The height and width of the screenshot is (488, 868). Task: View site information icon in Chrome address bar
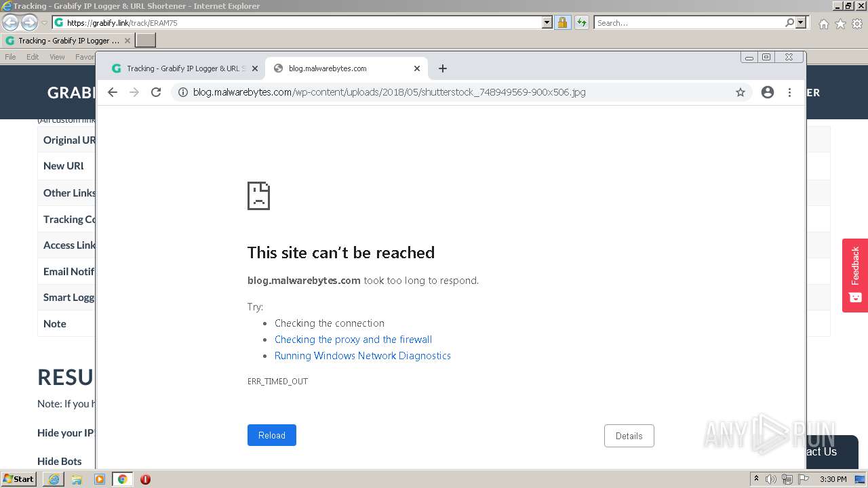click(183, 92)
